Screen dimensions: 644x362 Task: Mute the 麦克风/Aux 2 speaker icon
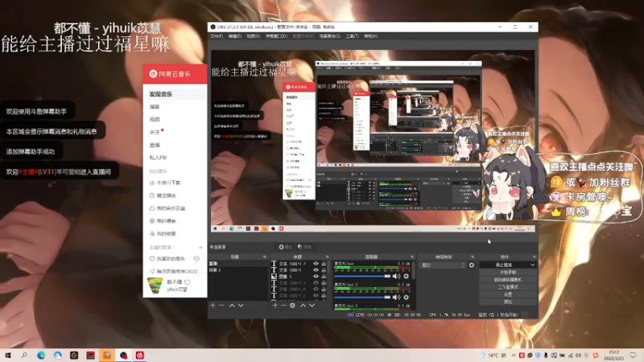tap(396, 297)
